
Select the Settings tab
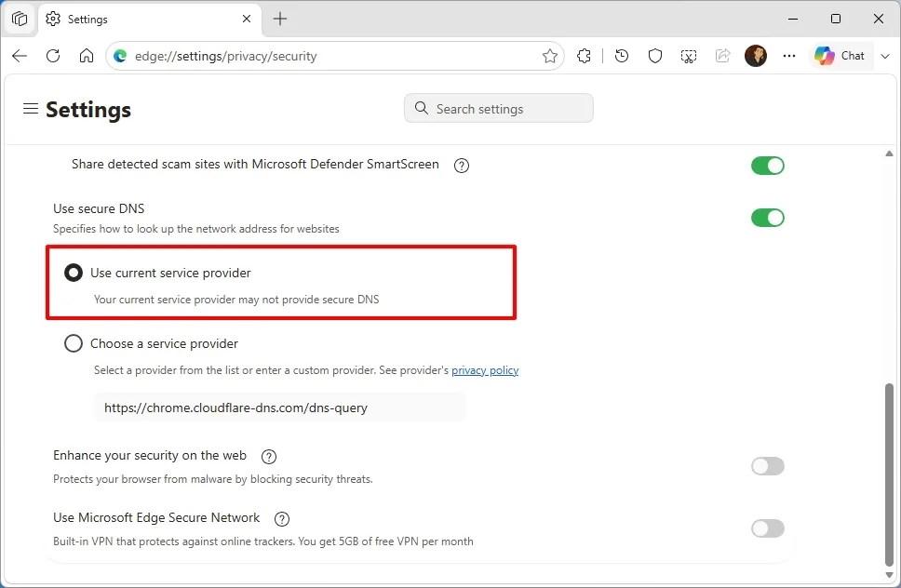coord(150,19)
